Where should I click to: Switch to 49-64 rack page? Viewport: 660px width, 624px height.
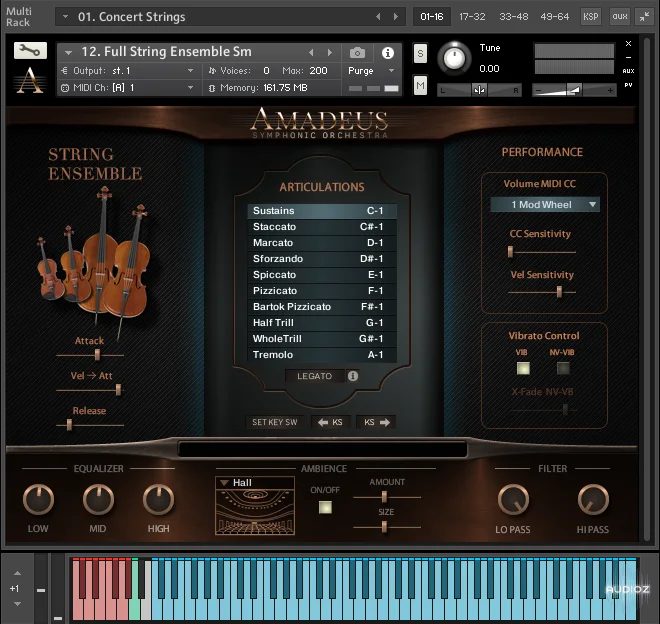click(x=554, y=16)
